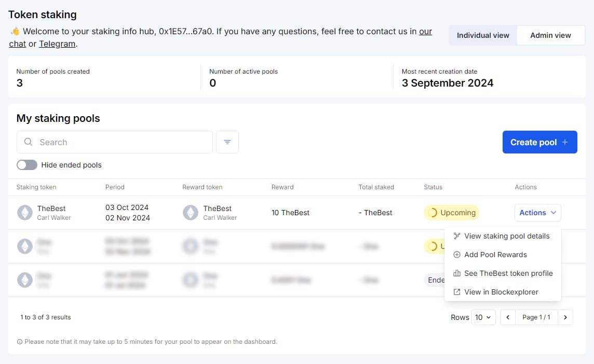Image resolution: width=594 pixels, height=364 pixels.
Task: Select View staking pool details
Action: point(502,236)
